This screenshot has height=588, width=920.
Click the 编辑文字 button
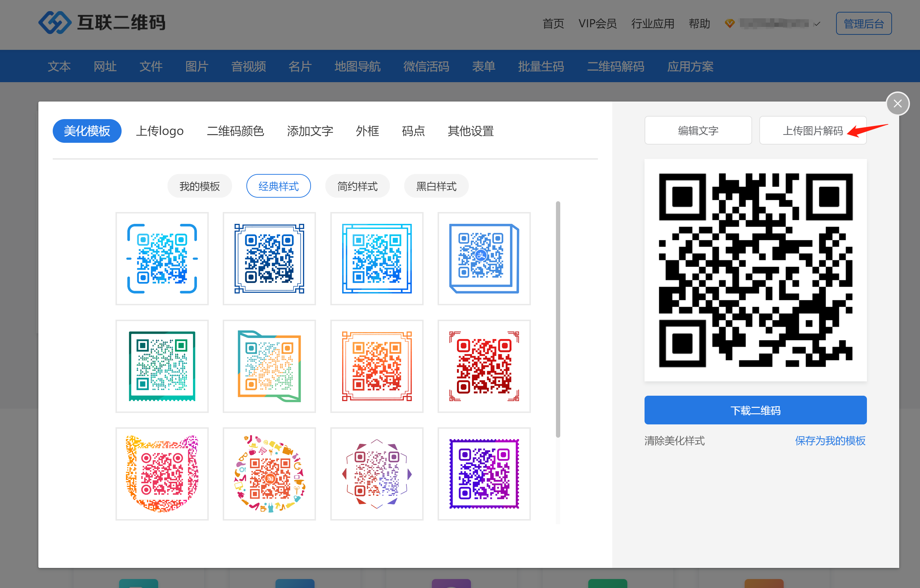tap(698, 131)
